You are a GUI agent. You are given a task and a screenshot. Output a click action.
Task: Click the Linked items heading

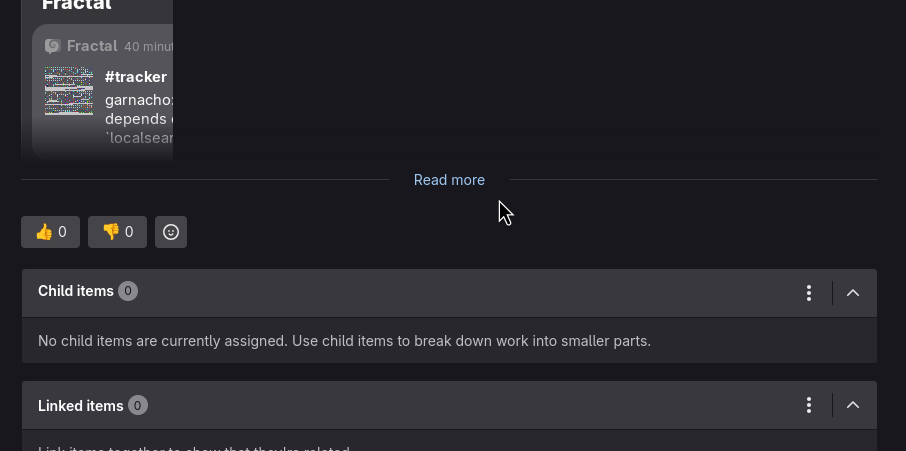point(80,406)
